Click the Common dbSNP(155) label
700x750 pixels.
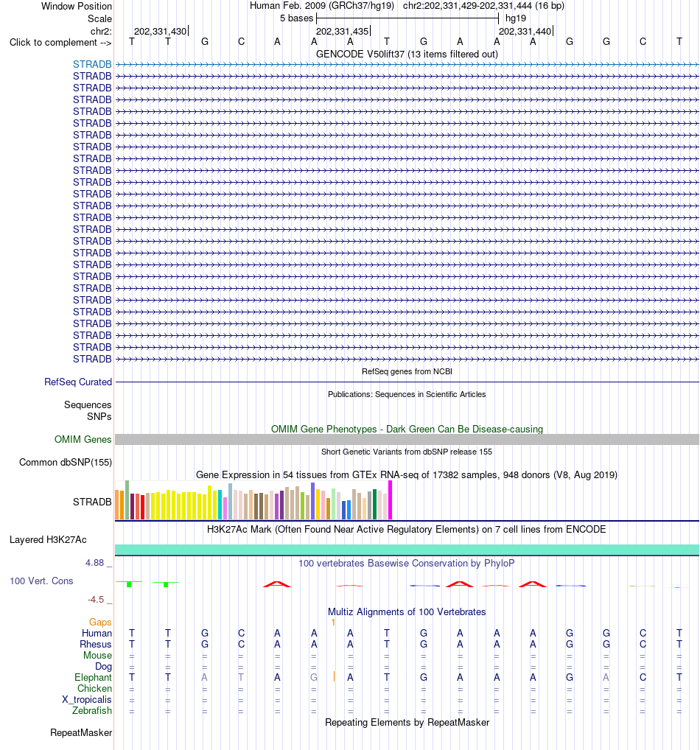tap(66, 462)
